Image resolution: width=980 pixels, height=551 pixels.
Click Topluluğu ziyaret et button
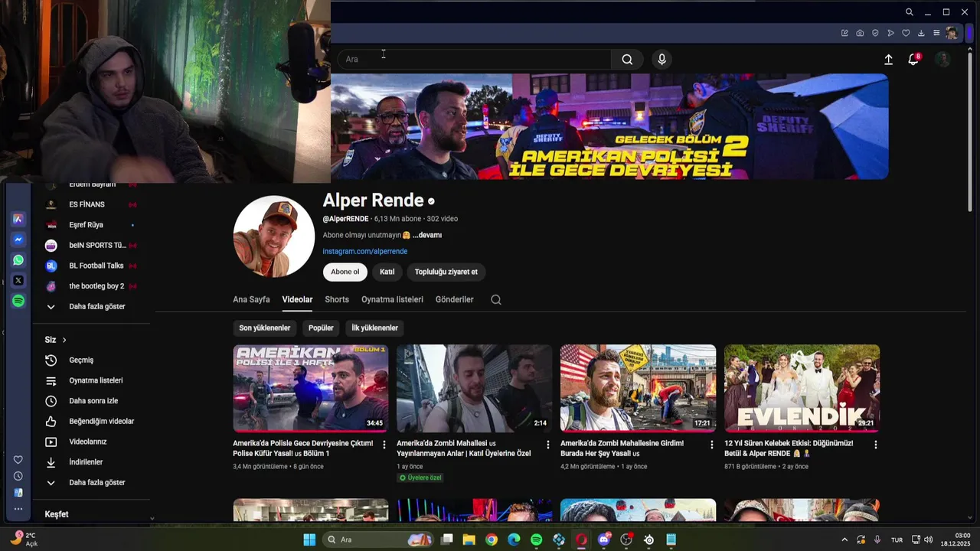446,272
